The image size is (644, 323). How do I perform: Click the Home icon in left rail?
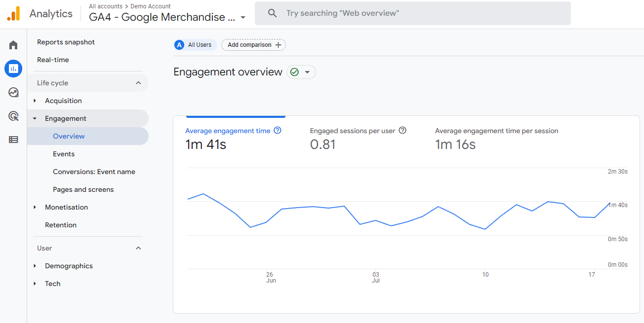[13, 45]
